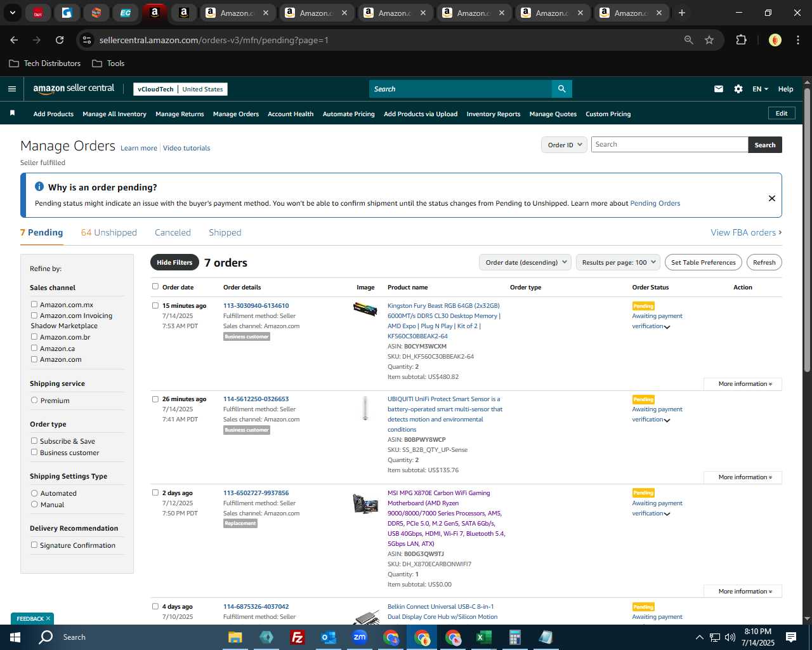Check the Amazon.com.br sales channel box

click(x=34, y=337)
